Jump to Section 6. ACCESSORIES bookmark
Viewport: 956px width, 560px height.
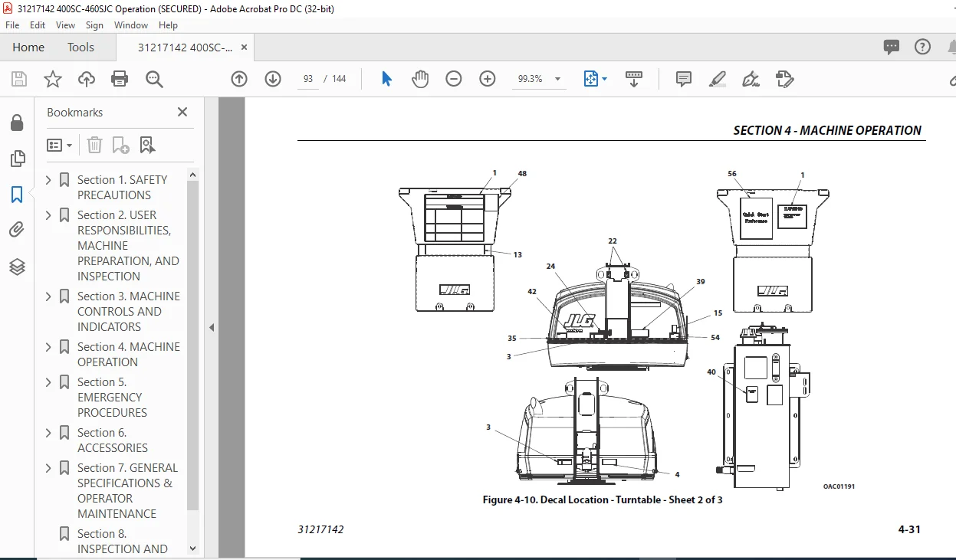[x=113, y=440]
